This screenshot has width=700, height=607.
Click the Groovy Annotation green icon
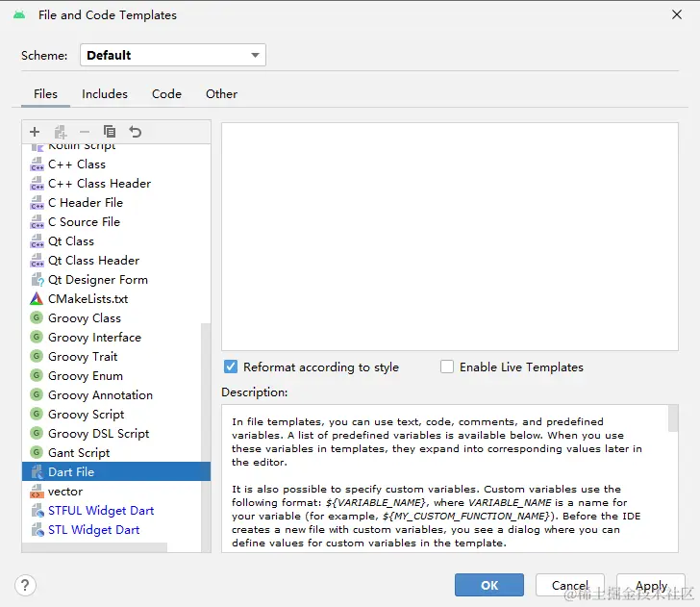(37, 394)
